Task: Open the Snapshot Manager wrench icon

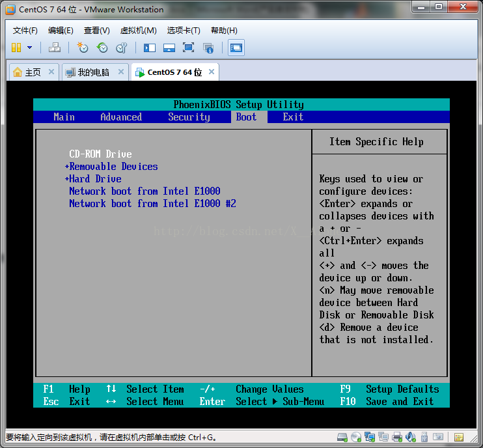Action: (x=122, y=48)
